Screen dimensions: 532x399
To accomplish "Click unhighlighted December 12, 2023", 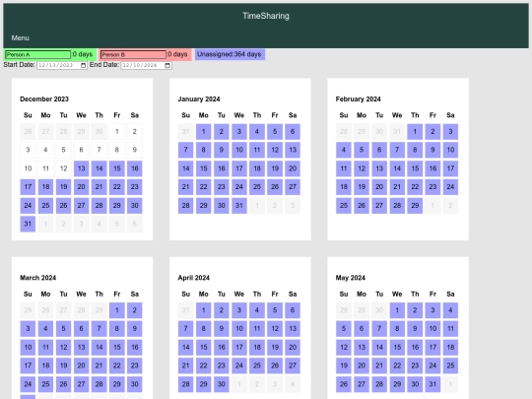I will pyautogui.click(x=63, y=168).
